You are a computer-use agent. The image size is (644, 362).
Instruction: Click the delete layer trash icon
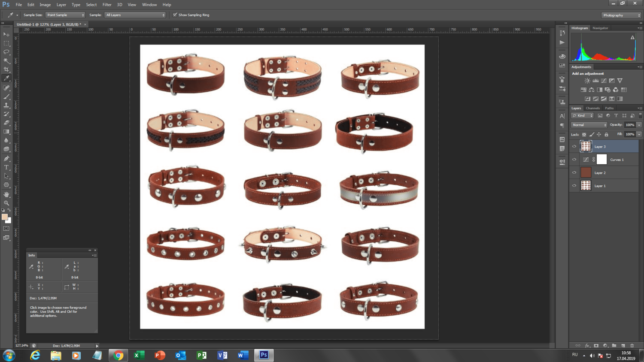click(632, 346)
